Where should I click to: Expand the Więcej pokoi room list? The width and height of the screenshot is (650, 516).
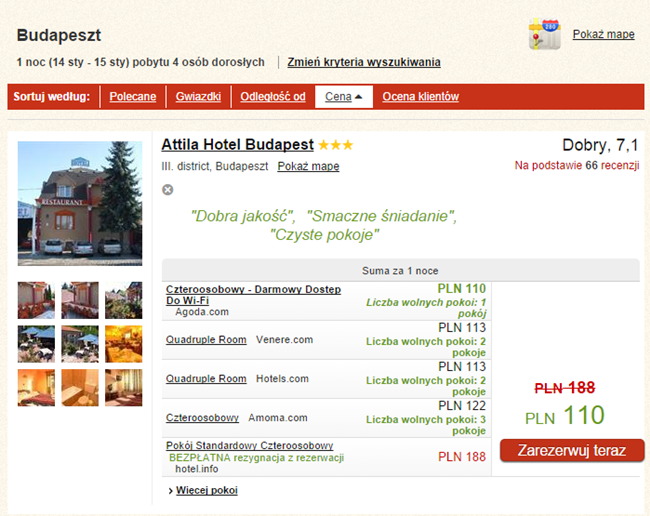[x=206, y=490]
